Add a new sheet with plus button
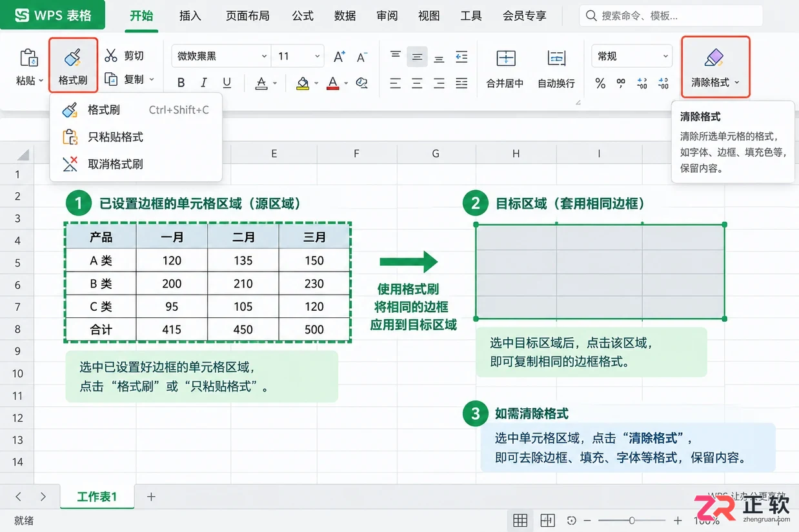 (151, 497)
